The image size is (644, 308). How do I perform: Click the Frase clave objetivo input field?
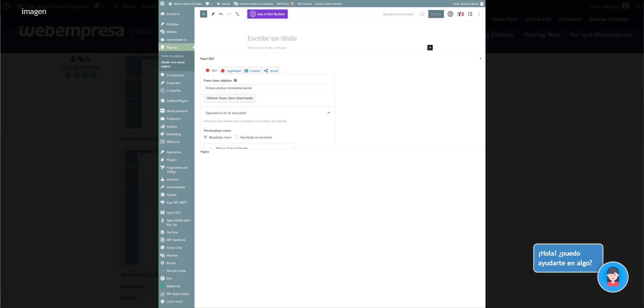pos(267,88)
